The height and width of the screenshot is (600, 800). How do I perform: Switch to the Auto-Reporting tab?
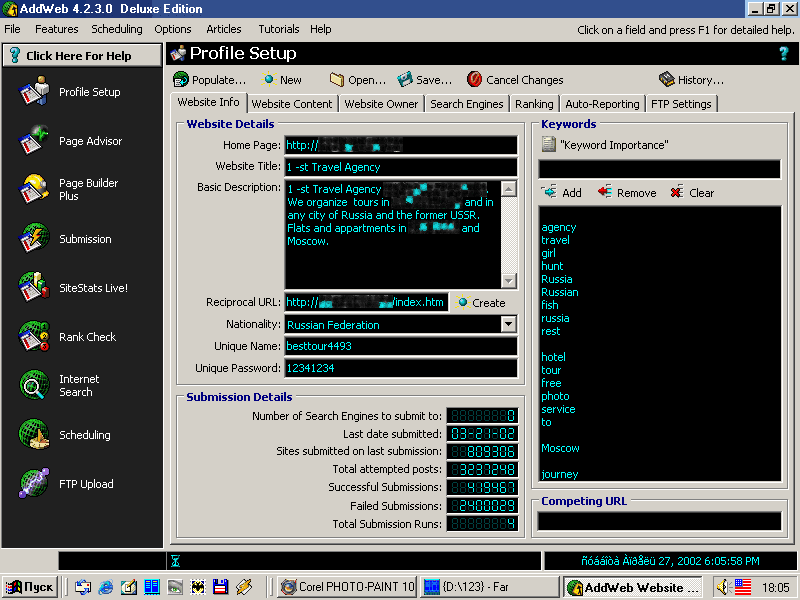coord(602,104)
